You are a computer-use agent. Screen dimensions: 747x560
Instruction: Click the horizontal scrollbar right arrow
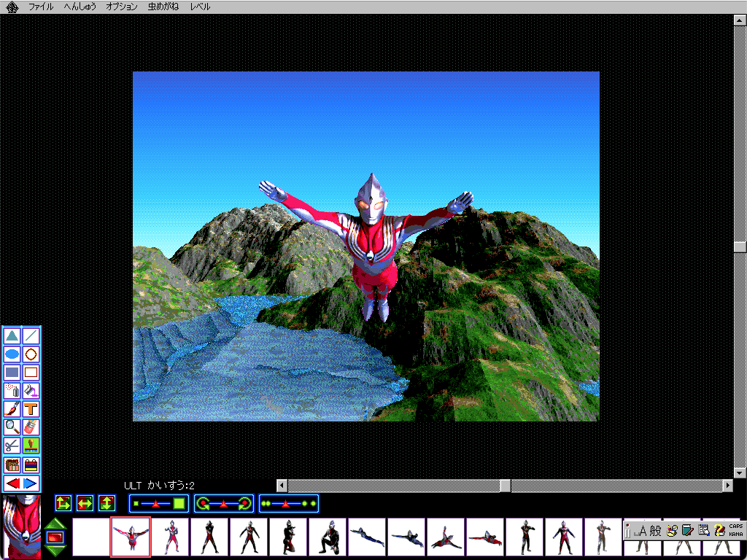click(727, 485)
